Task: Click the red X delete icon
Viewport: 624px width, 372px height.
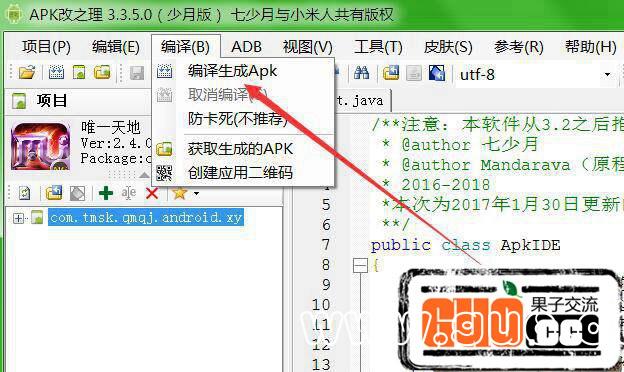Action: click(x=152, y=193)
